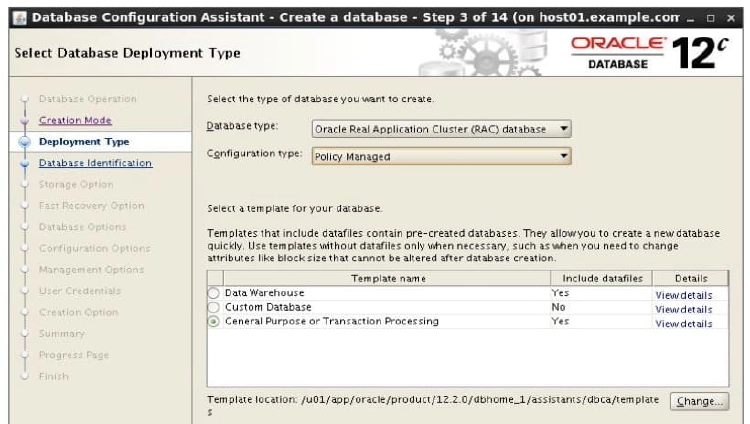Click the Change... template location button
750x424 pixels.
(x=700, y=401)
